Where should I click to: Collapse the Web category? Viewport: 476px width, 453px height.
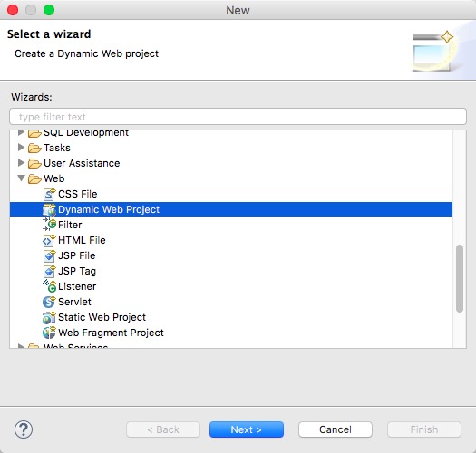[21, 178]
